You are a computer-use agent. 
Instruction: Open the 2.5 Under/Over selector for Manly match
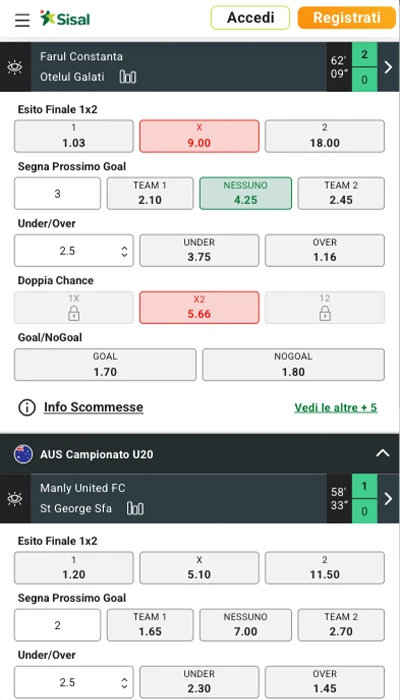pyautogui.click(x=74, y=682)
